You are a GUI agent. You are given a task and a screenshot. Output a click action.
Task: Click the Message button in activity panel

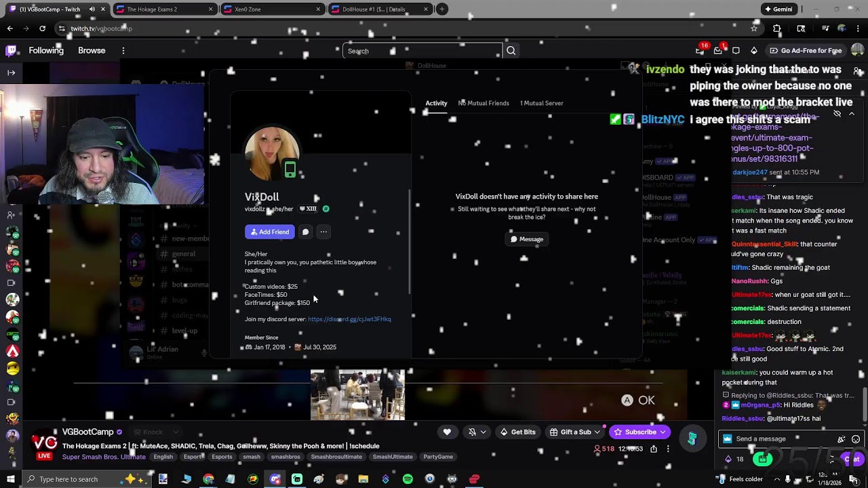527,239
